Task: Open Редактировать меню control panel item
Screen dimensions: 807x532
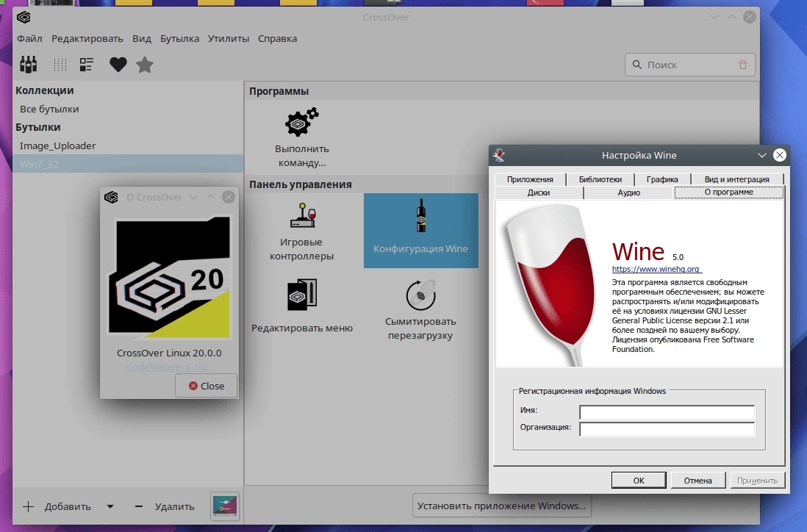Action: 302,306
